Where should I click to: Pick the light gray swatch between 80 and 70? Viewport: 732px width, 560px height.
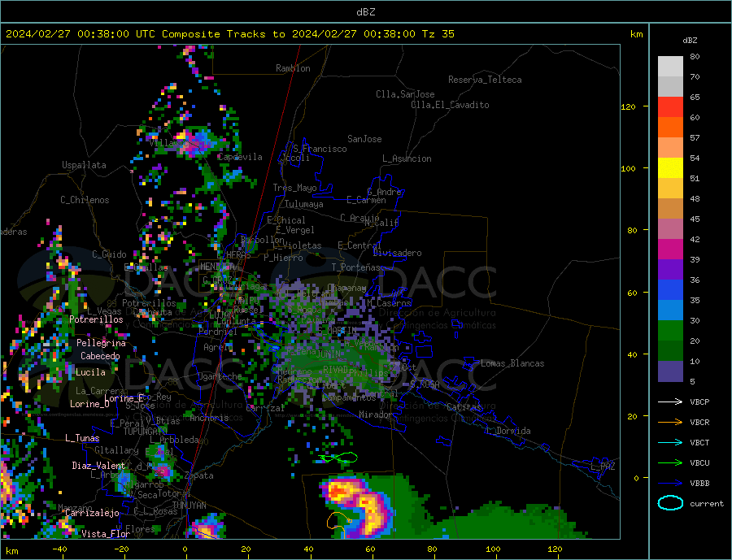click(x=670, y=67)
